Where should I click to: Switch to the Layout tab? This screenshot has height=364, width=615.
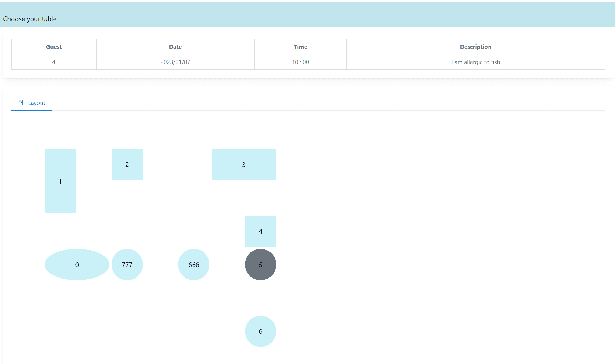[x=32, y=103]
